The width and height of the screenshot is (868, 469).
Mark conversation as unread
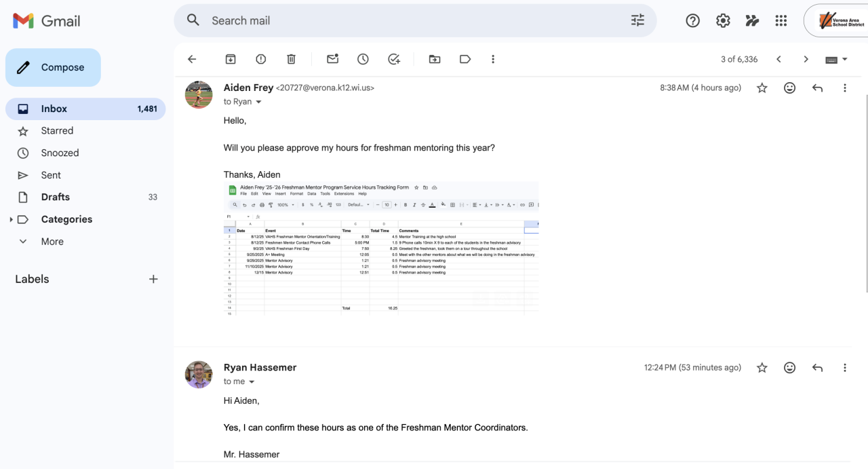(332, 59)
